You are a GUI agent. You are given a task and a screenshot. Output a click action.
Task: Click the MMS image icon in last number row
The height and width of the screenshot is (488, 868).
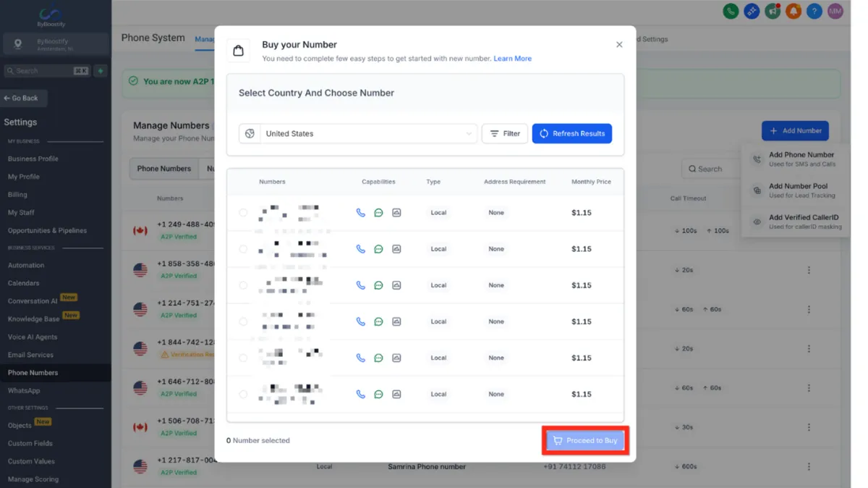(x=396, y=395)
